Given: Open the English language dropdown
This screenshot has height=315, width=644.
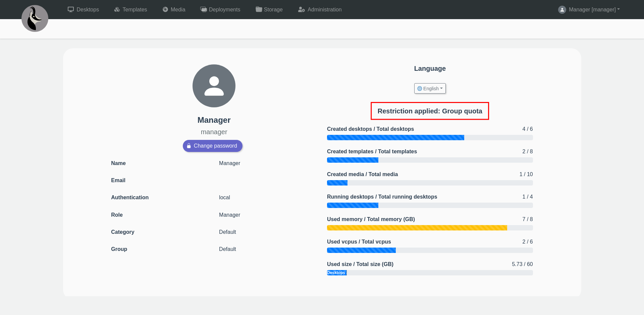Looking at the screenshot, I should coord(430,89).
